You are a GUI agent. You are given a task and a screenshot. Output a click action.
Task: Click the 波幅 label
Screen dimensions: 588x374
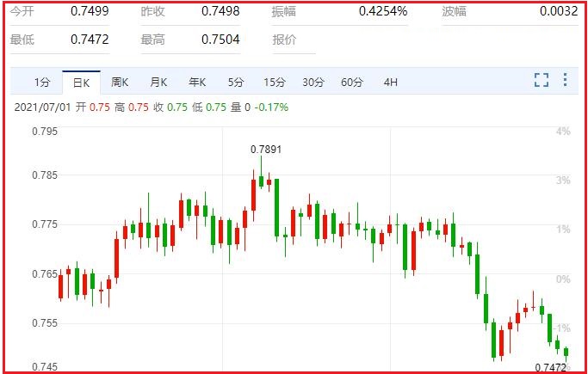(454, 11)
